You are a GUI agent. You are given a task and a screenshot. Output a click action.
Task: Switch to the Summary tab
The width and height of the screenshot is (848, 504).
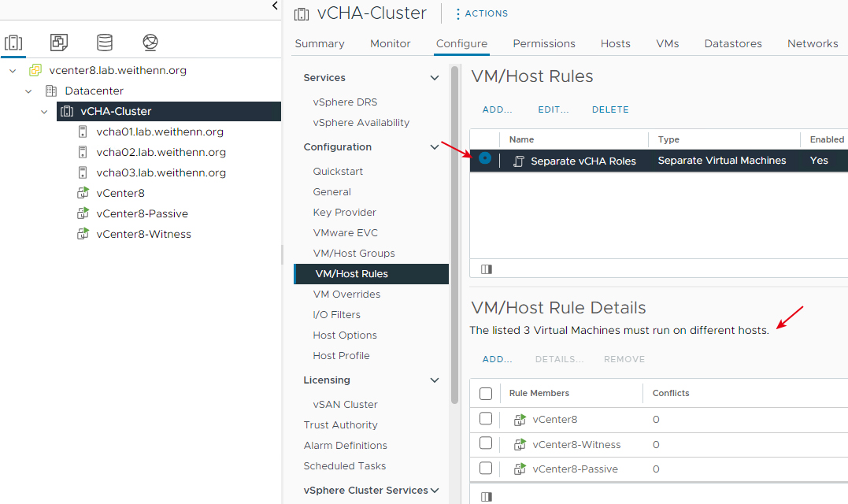(x=320, y=44)
